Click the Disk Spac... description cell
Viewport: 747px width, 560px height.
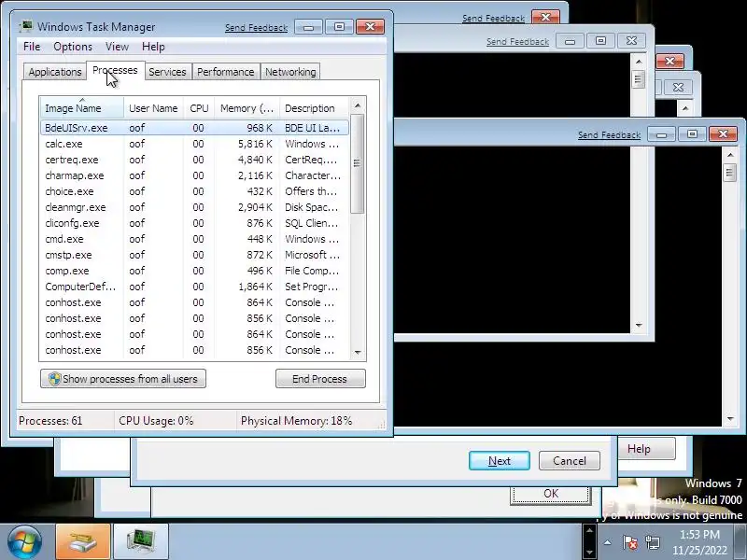(x=312, y=207)
